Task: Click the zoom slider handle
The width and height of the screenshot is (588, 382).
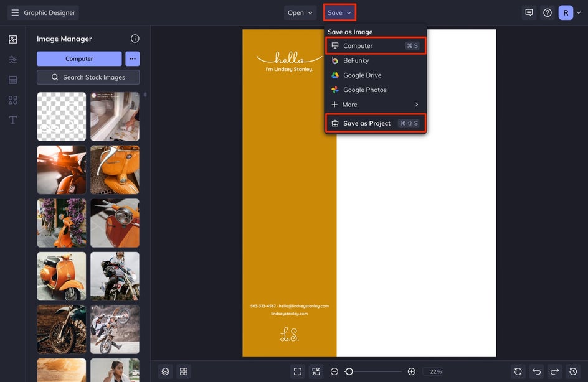Action: (x=349, y=371)
